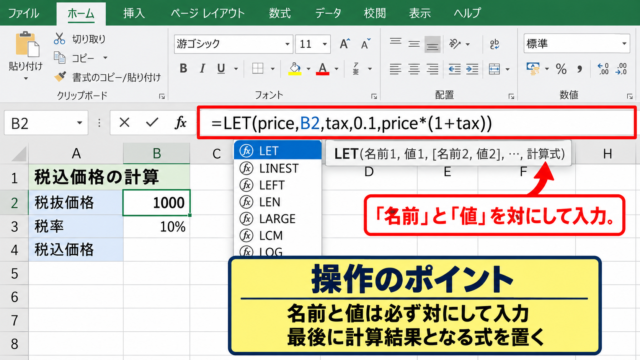Open the underline style arrow
640x360 pixels.
point(236,69)
